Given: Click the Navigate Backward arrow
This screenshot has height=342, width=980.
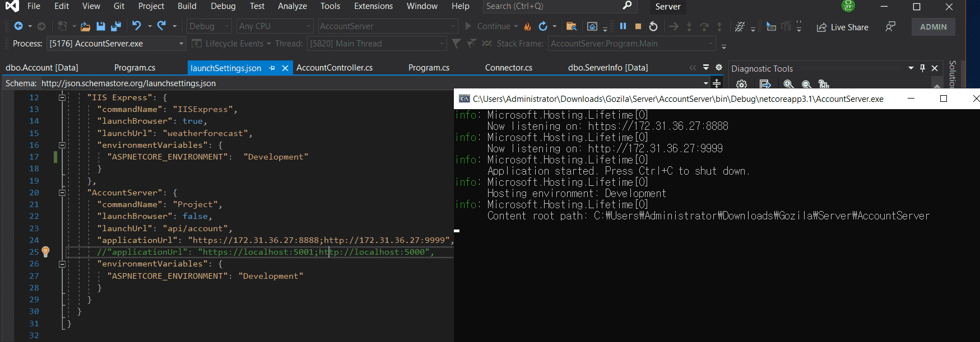Looking at the screenshot, I should (x=18, y=26).
